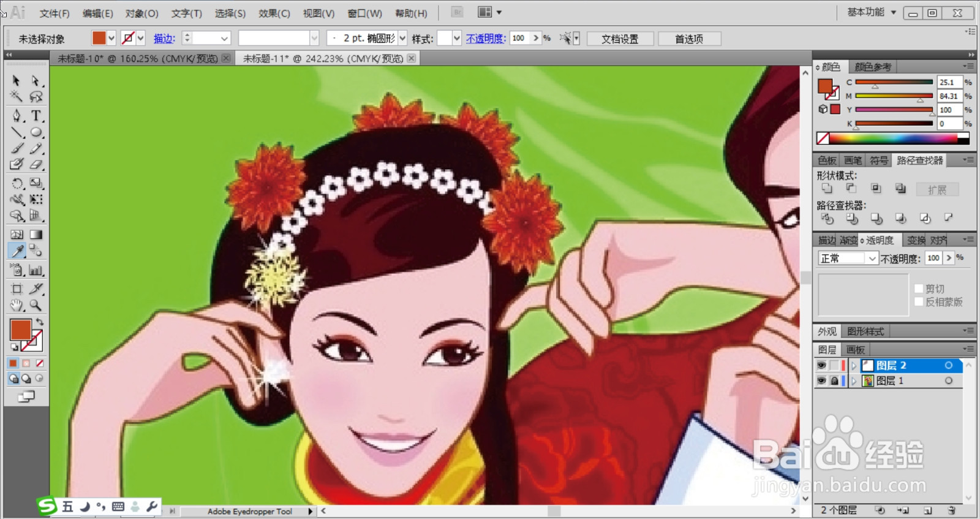Image resolution: width=980 pixels, height=519 pixels.
Task: Open the 基本功能 workspace dropdown
Action: (872, 12)
